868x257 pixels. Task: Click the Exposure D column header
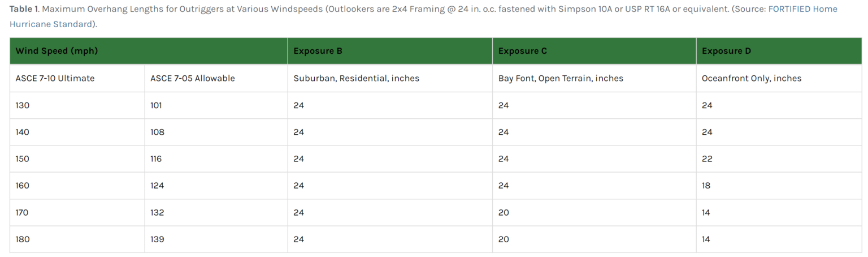[726, 51]
